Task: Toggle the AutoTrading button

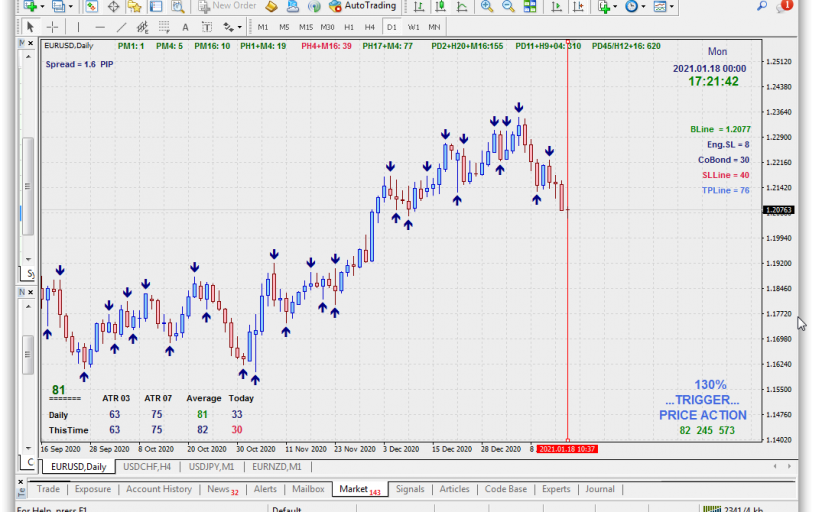Action: (x=362, y=6)
